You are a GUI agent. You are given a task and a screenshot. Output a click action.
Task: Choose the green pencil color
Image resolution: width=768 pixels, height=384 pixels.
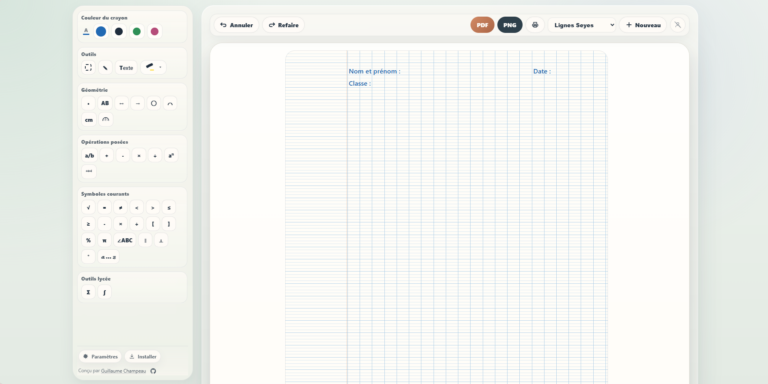pos(137,31)
